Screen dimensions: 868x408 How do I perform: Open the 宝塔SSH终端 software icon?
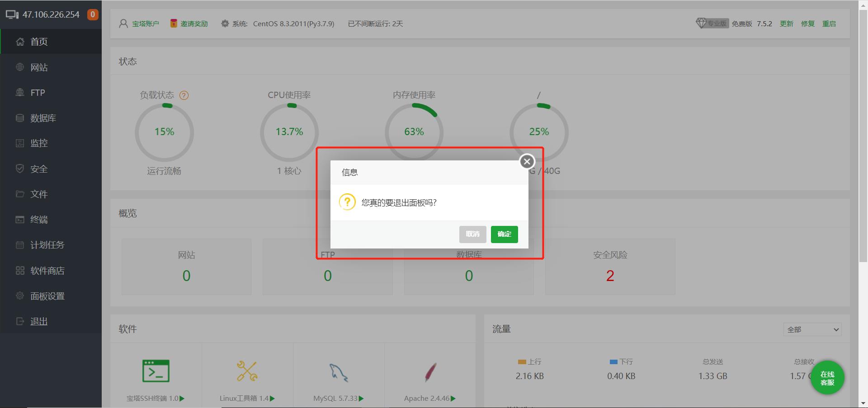(x=156, y=371)
